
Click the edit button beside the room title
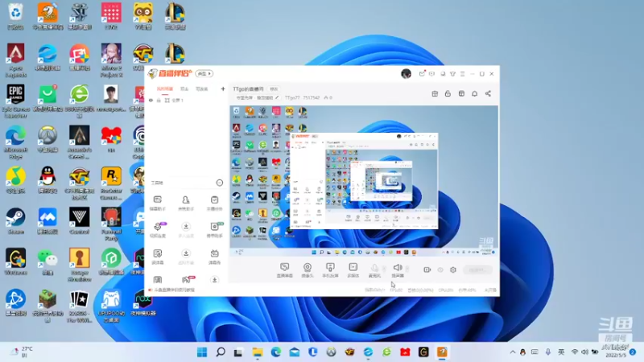click(274, 89)
